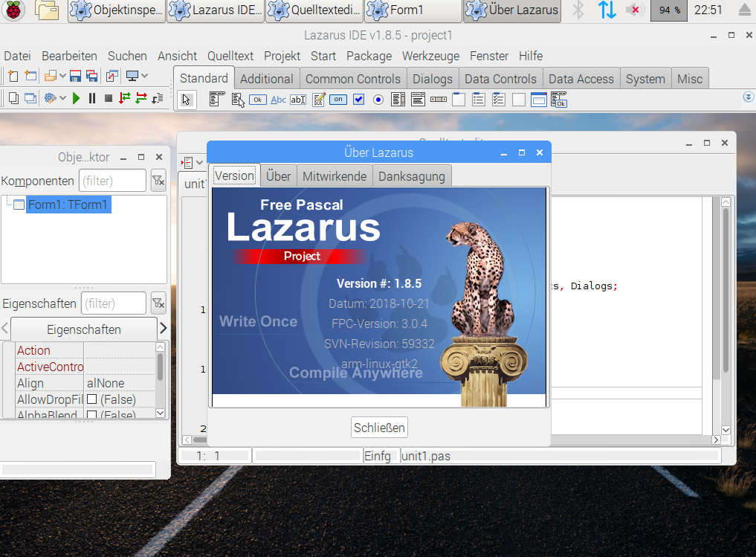
Task: Clear the Eigenschaften filter
Action: point(158,303)
